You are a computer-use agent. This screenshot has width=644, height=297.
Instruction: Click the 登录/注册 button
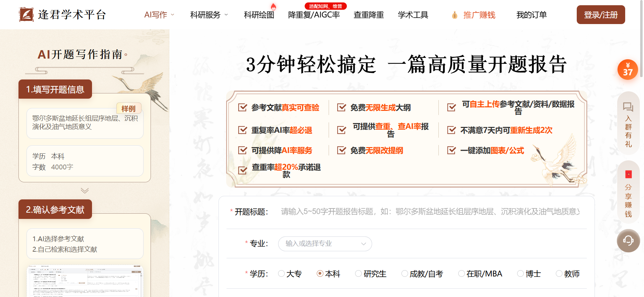coord(601,15)
